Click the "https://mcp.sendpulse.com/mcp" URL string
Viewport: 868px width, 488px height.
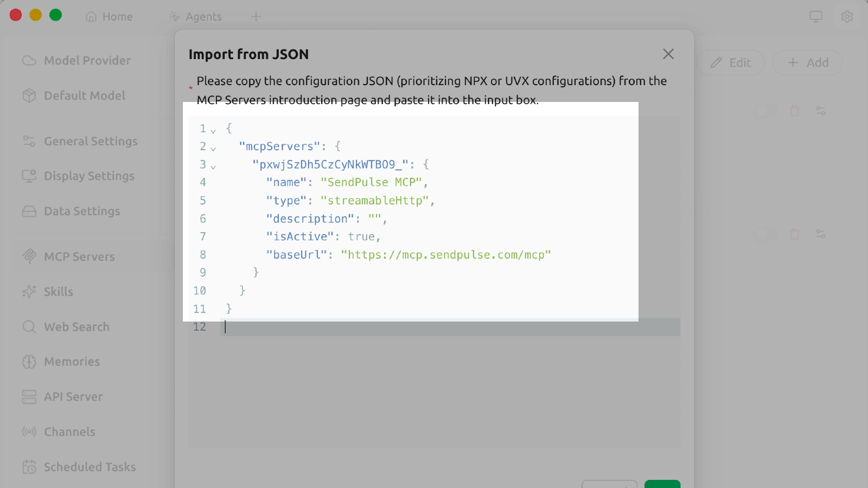tap(446, 255)
